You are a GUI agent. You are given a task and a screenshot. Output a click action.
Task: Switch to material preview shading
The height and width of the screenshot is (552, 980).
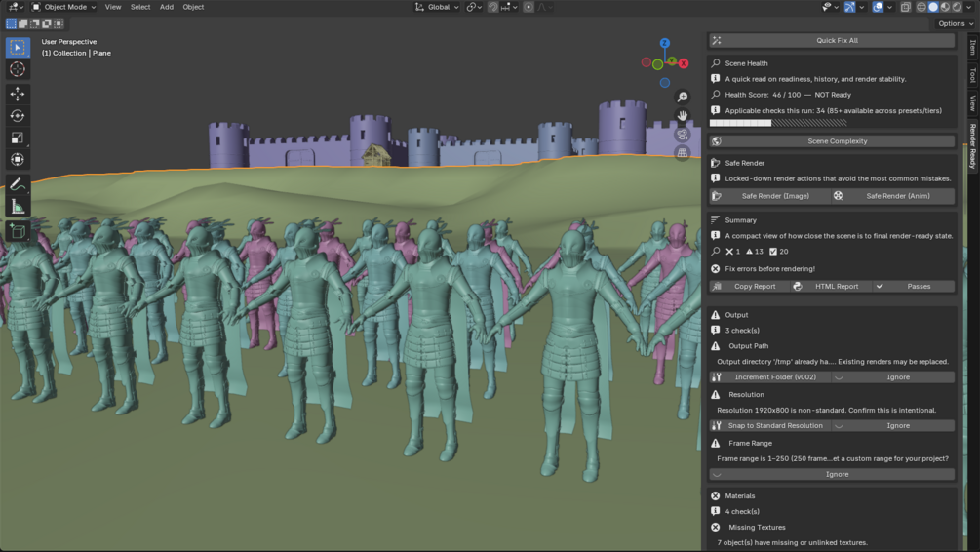click(945, 7)
